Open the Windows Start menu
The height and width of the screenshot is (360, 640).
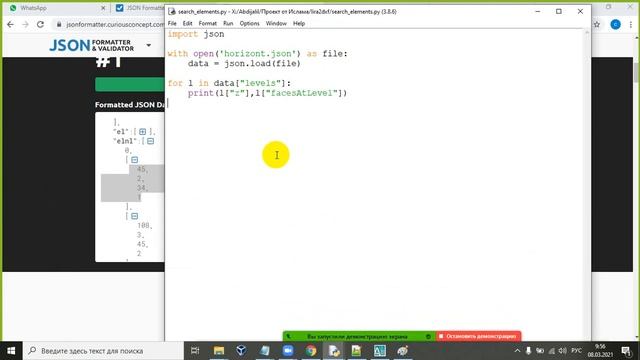point(11,351)
